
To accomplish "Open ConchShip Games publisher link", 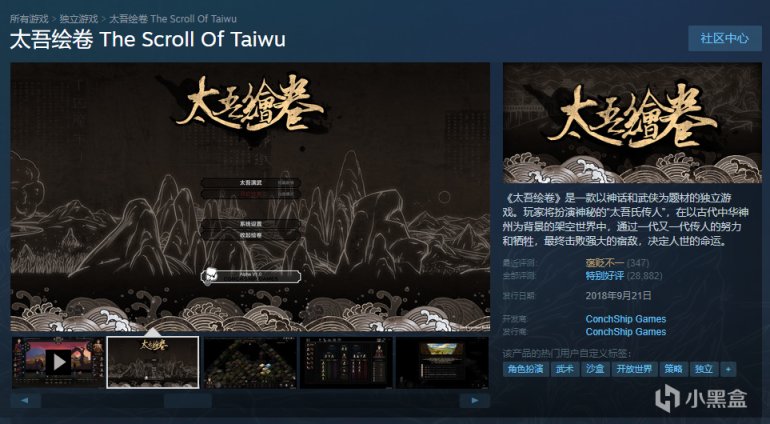I will click(x=626, y=332).
